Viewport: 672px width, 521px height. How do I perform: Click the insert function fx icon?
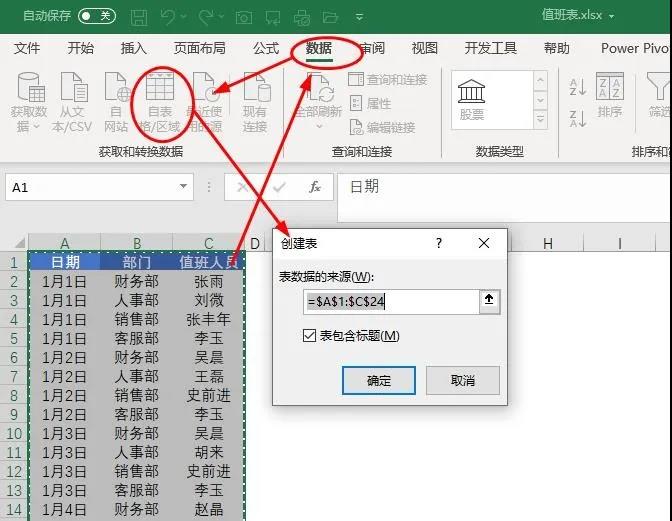315,187
